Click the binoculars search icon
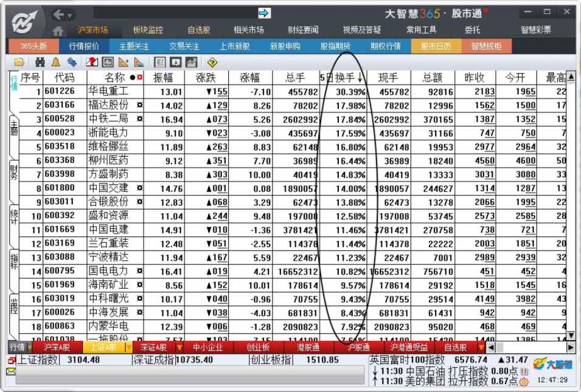 (40, 62)
